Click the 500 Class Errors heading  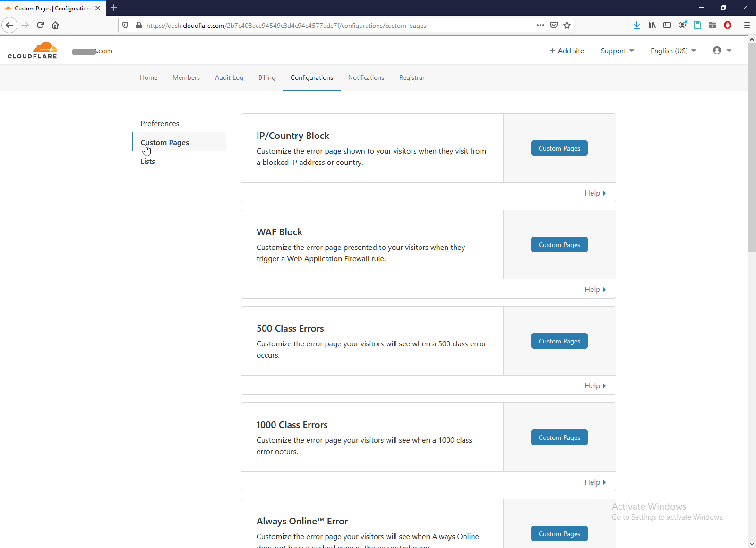click(290, 328)
